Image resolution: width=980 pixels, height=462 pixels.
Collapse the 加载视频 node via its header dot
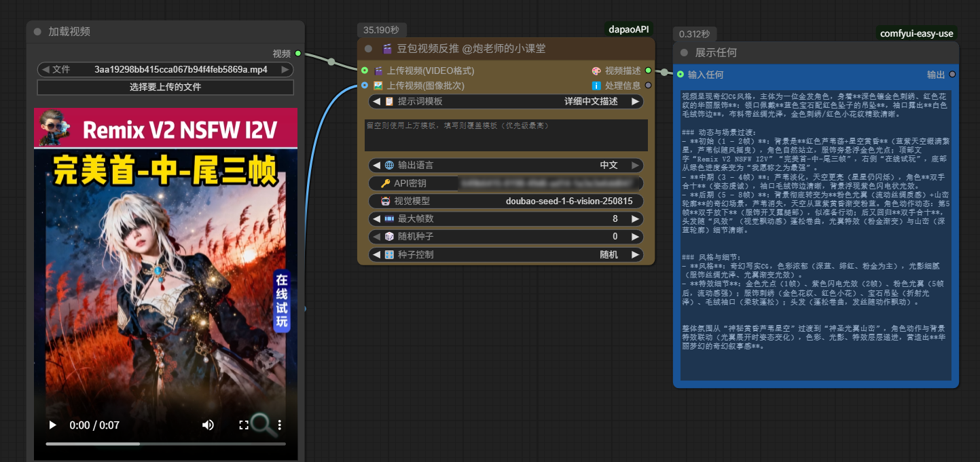(x=37, y=32)
